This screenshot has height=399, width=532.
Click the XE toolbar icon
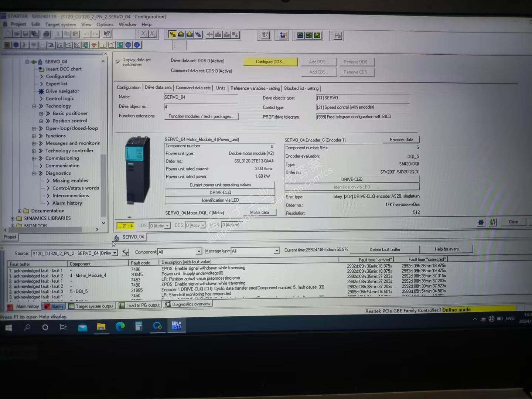(x=153, y=34)
